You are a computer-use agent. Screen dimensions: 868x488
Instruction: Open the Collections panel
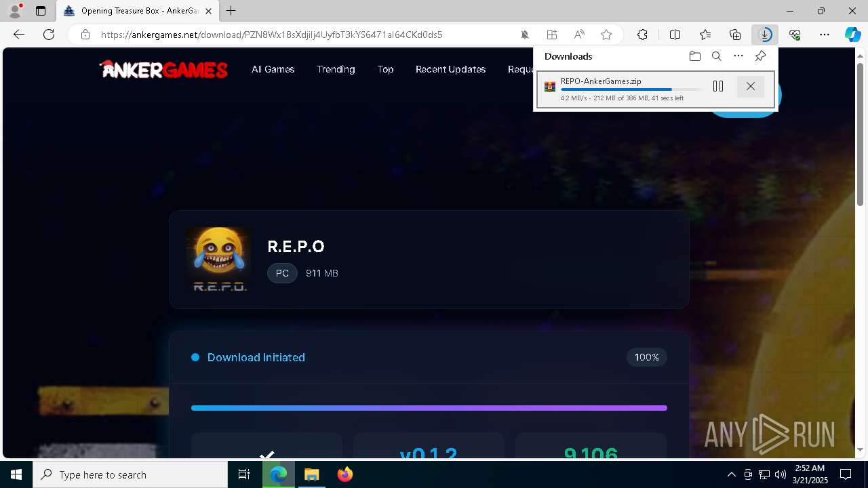(735, 35)
